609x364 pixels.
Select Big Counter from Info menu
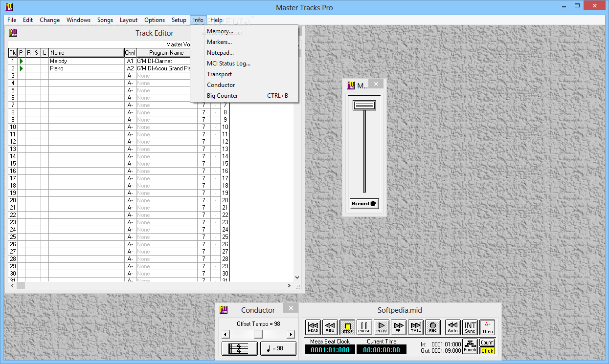click(x=244, y=96)
